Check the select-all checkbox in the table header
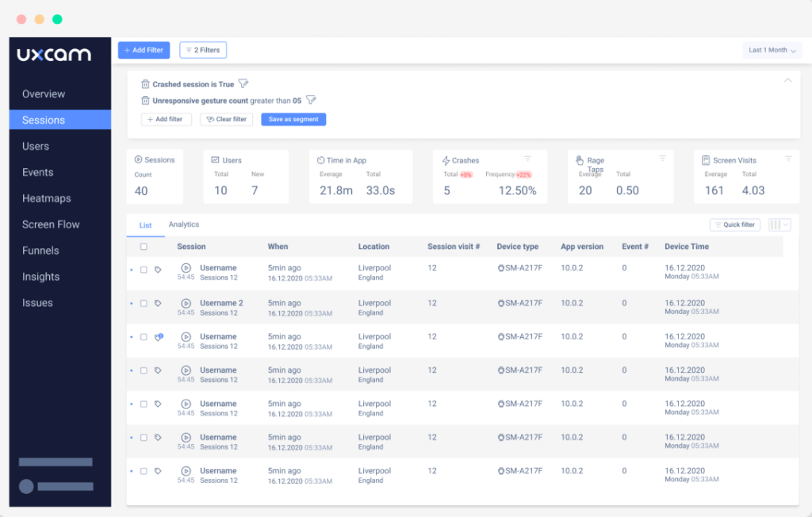812x517 pixels. point(144,247)
